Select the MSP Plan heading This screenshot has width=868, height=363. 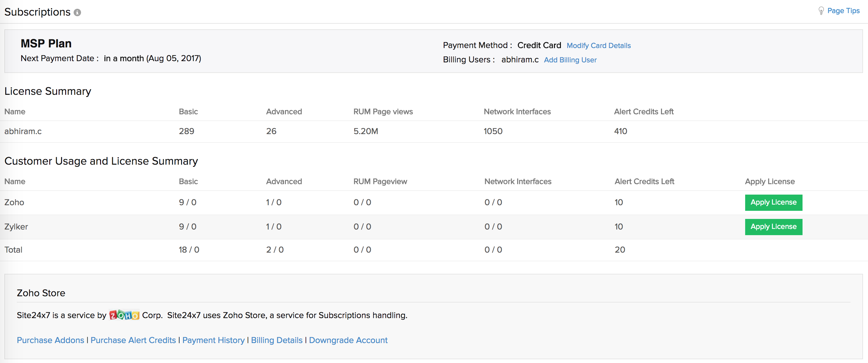(46, 43)
